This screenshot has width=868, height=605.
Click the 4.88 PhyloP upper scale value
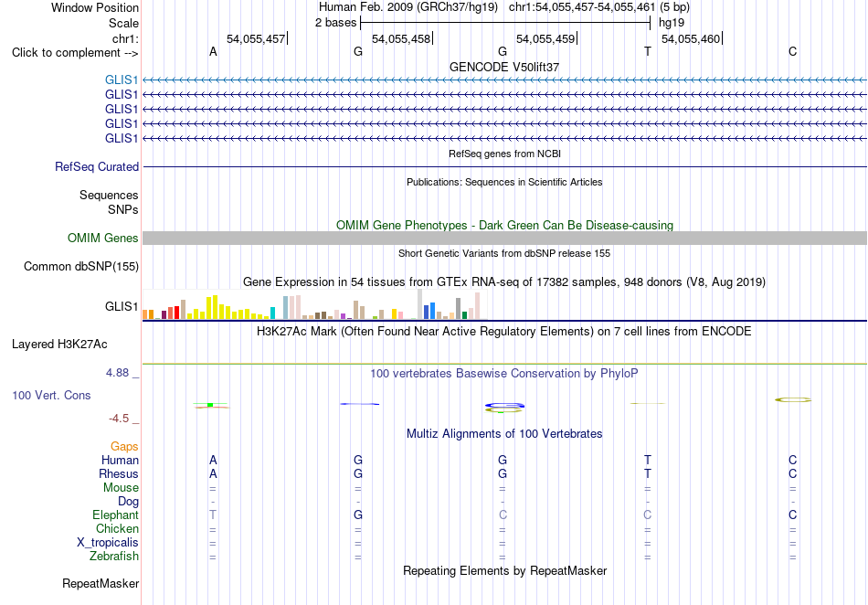[117, 373]
